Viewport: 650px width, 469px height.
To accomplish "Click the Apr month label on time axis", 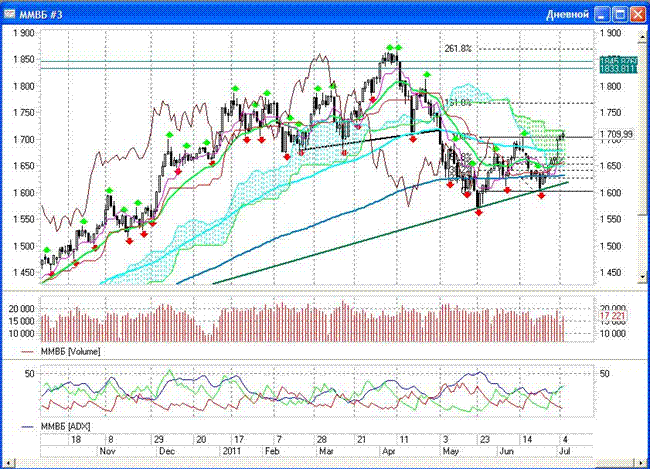I will click(389, 451).
